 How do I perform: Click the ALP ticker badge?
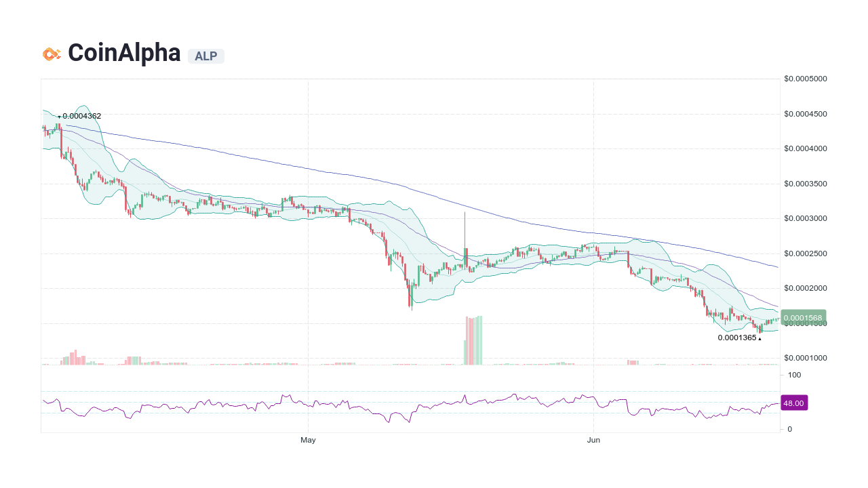click(205, 56)
